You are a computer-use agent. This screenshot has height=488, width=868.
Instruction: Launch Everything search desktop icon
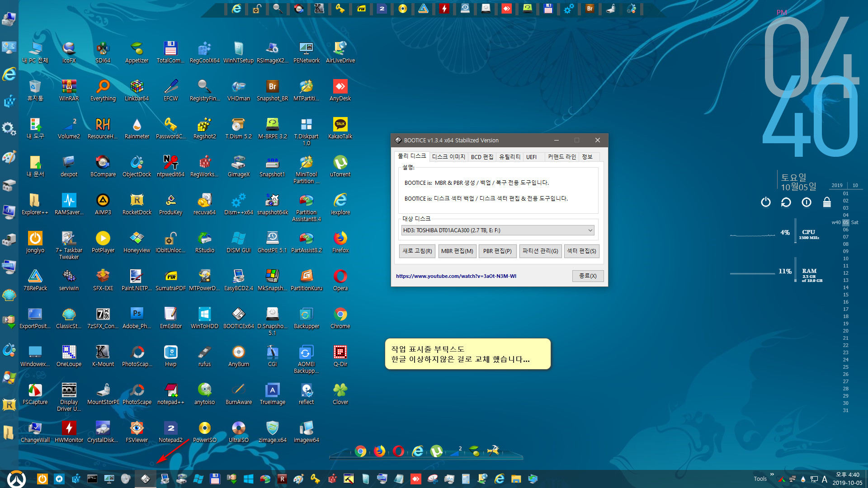pyautogui.click(x=103, y=90)
